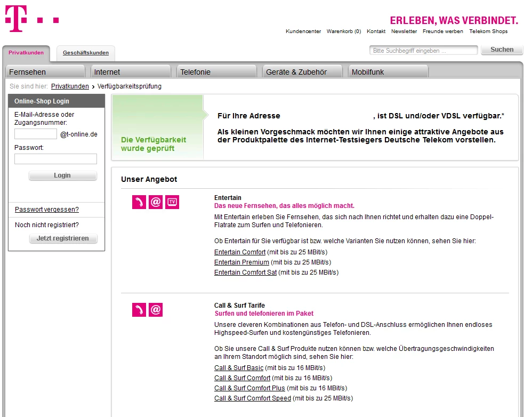Click the 'Call & Surf Tarife' section title

click(x=239, y=306)
